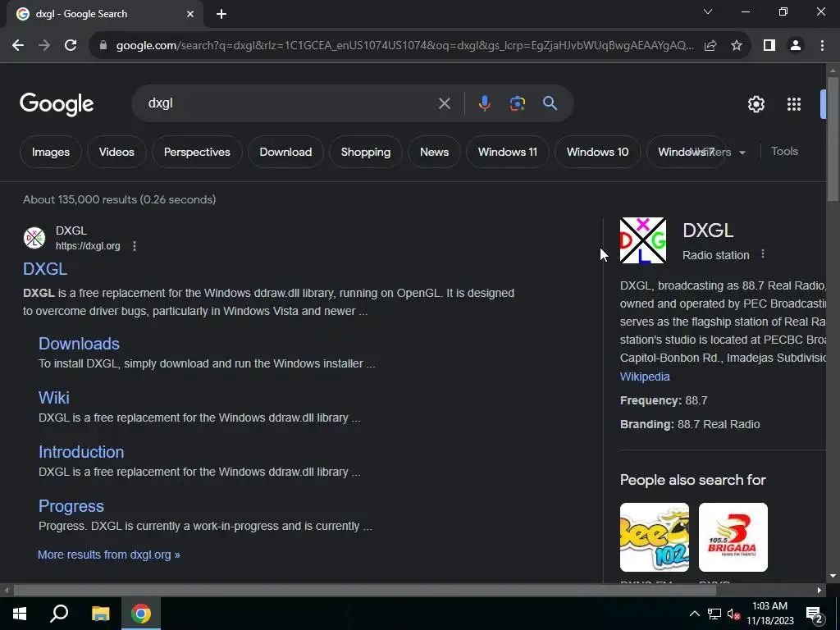Screen dimensions: 840x630
Task: Select the Perspectives filter chip
Action: tap(197, 152)
